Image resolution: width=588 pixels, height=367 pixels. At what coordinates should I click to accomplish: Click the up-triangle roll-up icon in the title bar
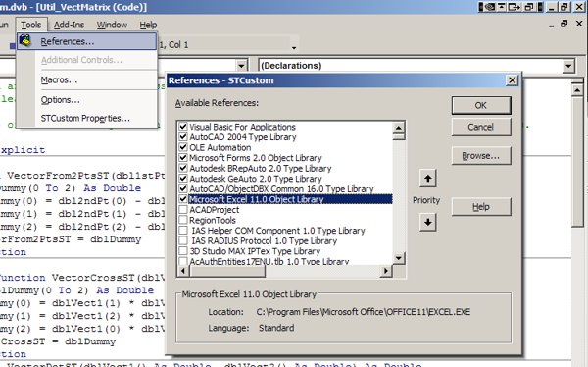pyautogui.click(x=502, y=7)
